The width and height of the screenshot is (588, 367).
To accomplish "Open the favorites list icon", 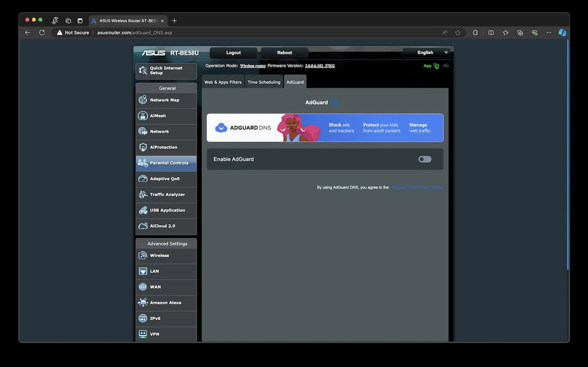I will tap(506, 32).
